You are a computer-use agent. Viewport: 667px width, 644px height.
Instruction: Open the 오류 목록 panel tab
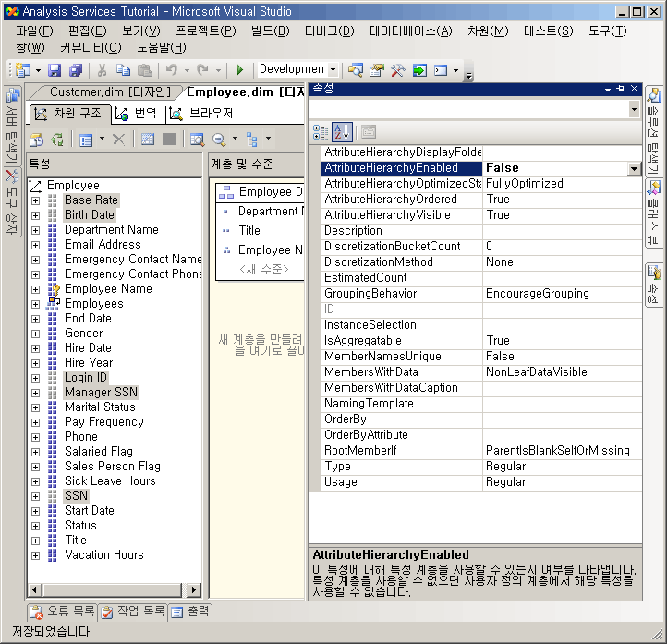[x=63, y=612]
